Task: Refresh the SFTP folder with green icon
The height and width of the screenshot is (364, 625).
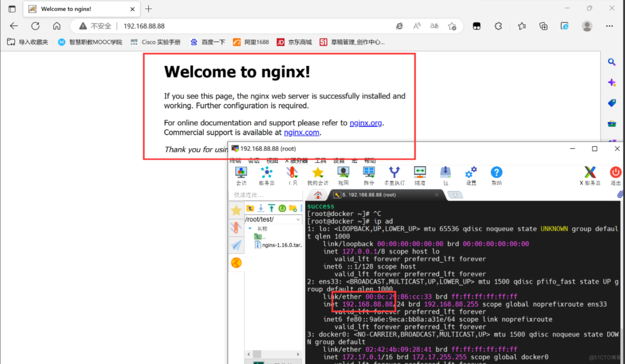Action: pyautogui.click(x=282, y=208)
